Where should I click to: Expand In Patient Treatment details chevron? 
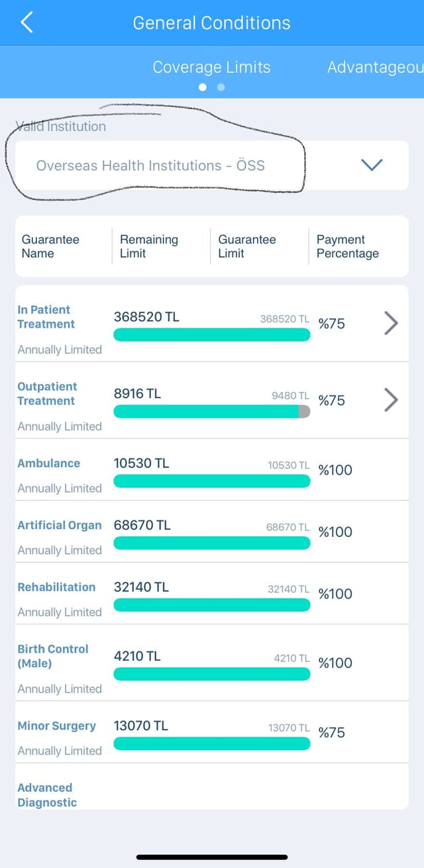tap(391, 323)
